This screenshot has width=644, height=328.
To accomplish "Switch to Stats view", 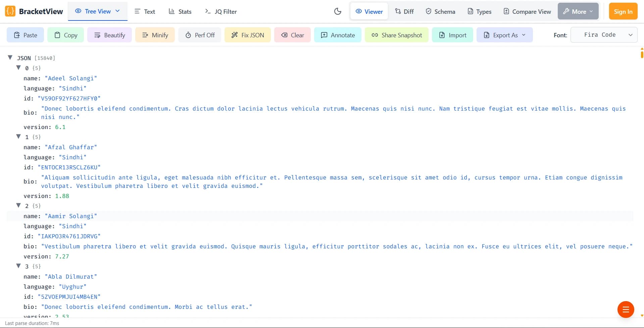I will click(180, 11).
